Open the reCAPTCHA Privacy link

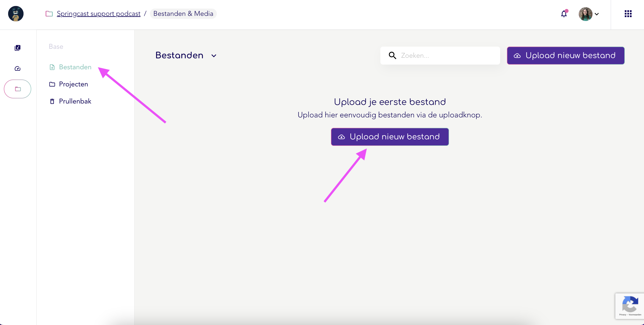tap(622, 315)
